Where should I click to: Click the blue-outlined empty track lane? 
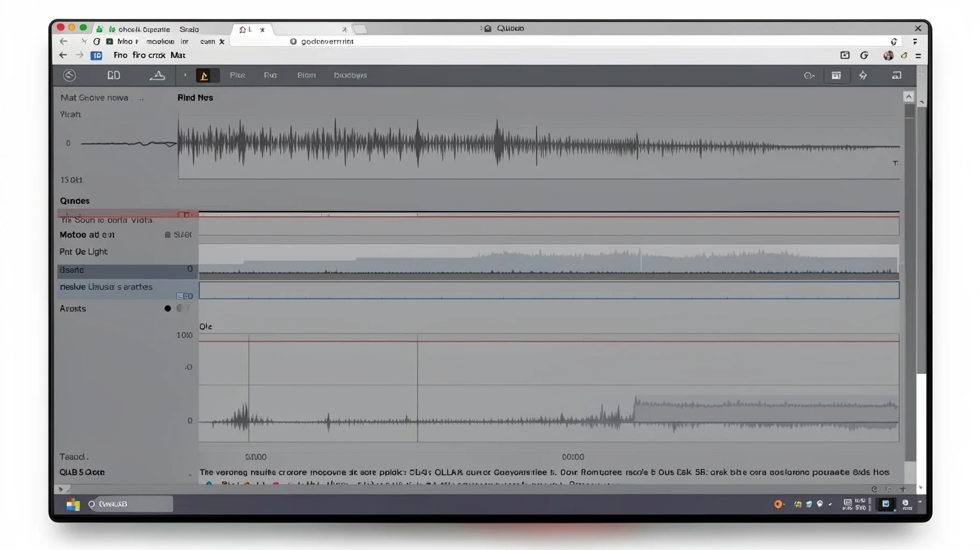tap(549, 290)
